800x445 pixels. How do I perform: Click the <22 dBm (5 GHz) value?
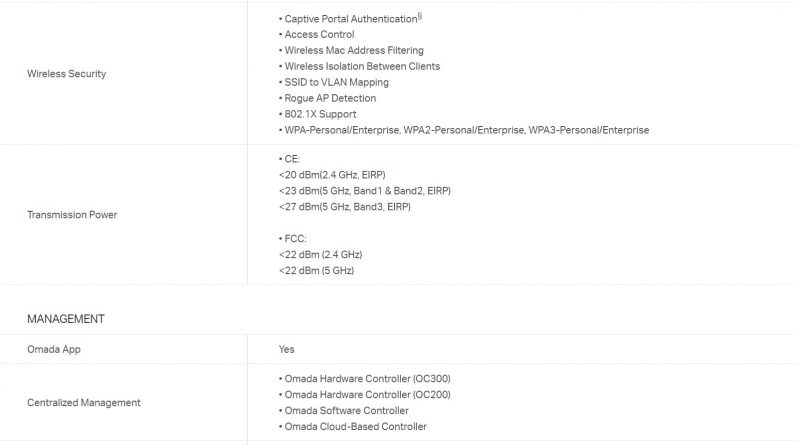point(316,270)
